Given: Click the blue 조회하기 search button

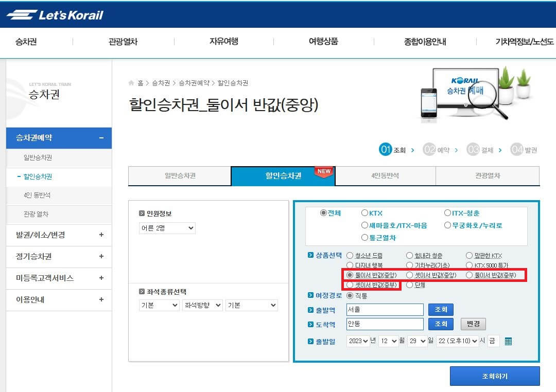Looking at the screenshot, I should click(495, 376).
